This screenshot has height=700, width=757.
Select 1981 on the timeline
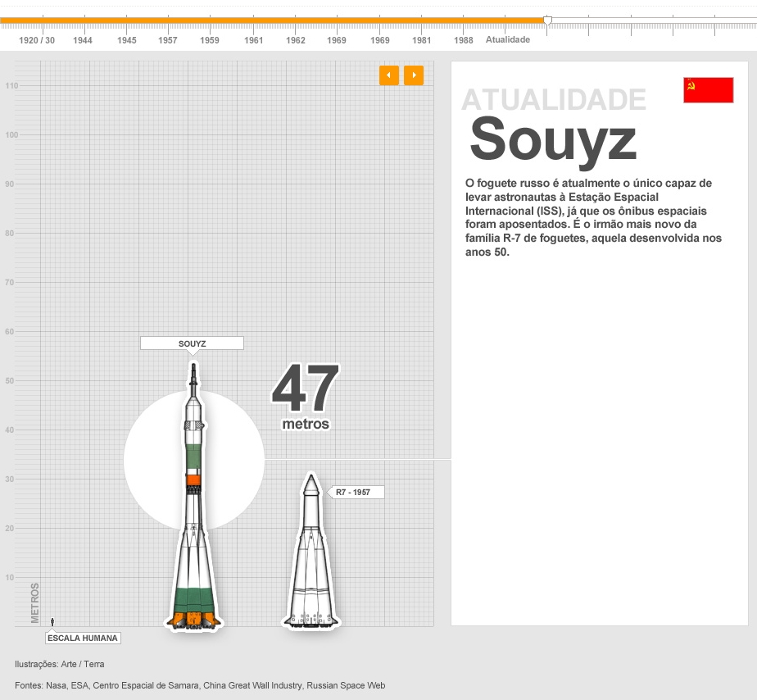[422, 40]
